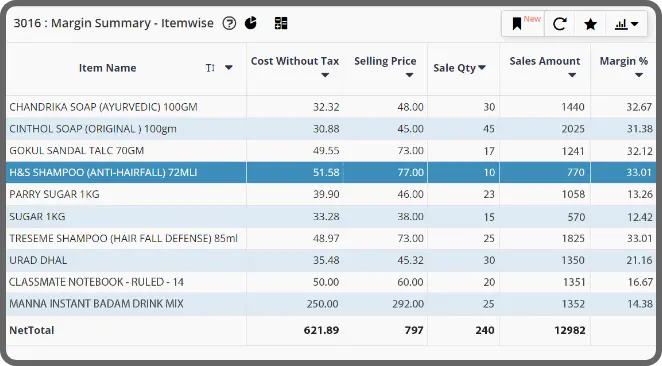Viewport: 662px width, 366px height.
Task: Open the bar chart options dropdown
Action: click(627, 24)
